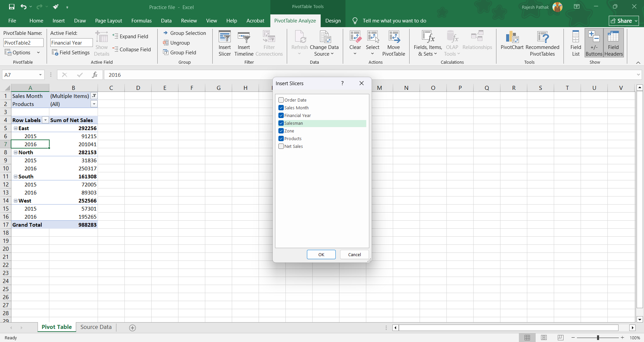Switch to the Design ribbon tab
This screenshot has width=644, height=342.
pyautogui.click(x=333, y=21)
